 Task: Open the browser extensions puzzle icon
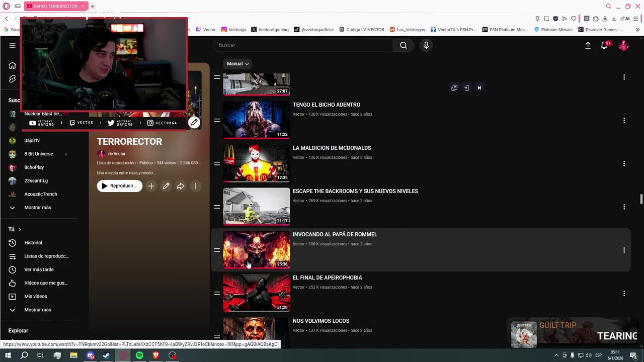point(596,19)
